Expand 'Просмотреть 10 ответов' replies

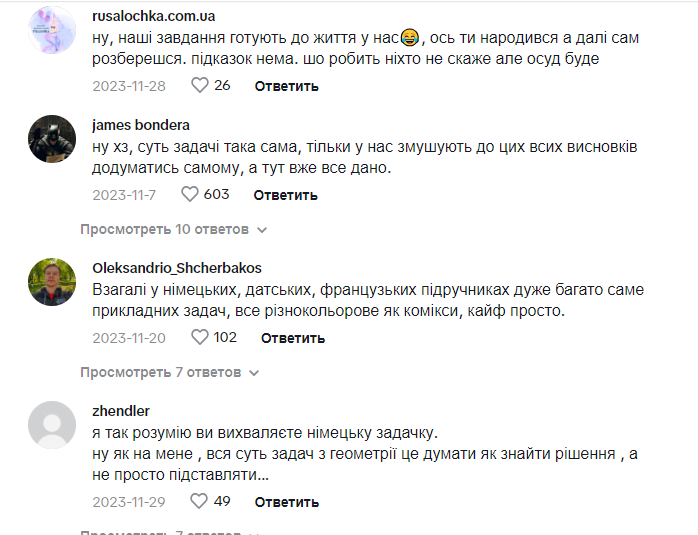(x=174, y=230)
